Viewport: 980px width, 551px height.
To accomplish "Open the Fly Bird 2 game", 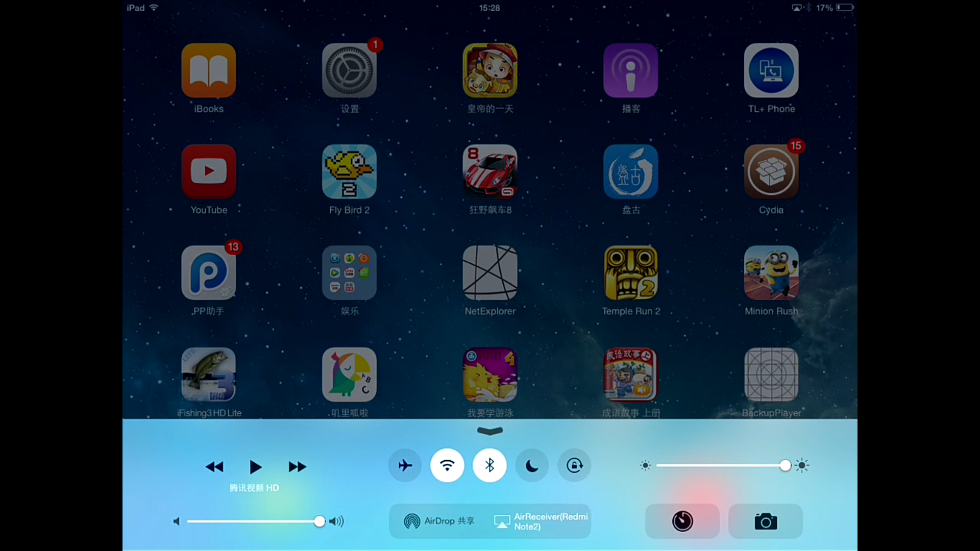I will click(349, 172).
